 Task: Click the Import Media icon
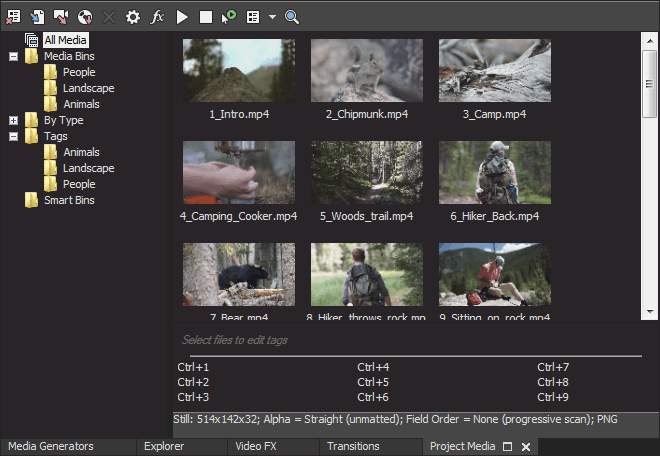[37, 17]
